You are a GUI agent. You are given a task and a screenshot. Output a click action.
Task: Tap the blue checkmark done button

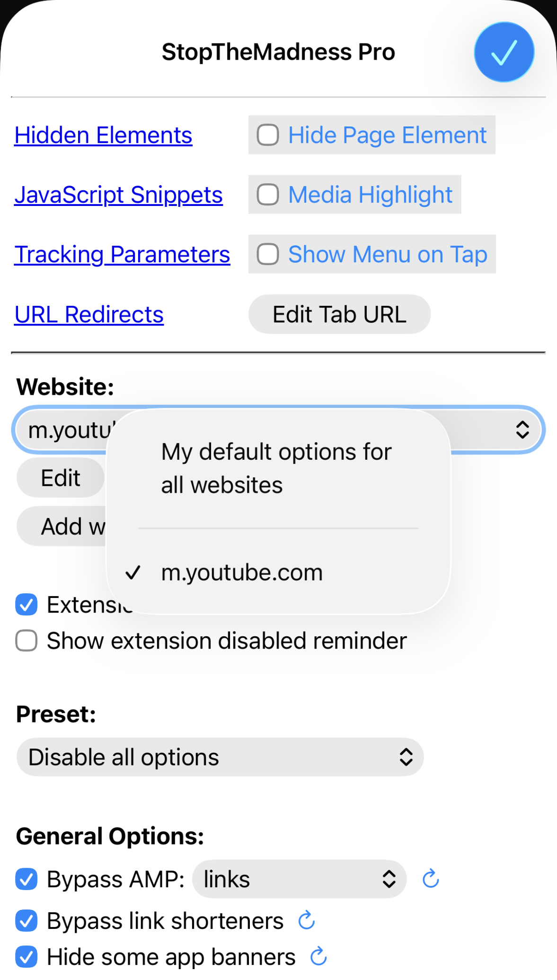point(504,52)
